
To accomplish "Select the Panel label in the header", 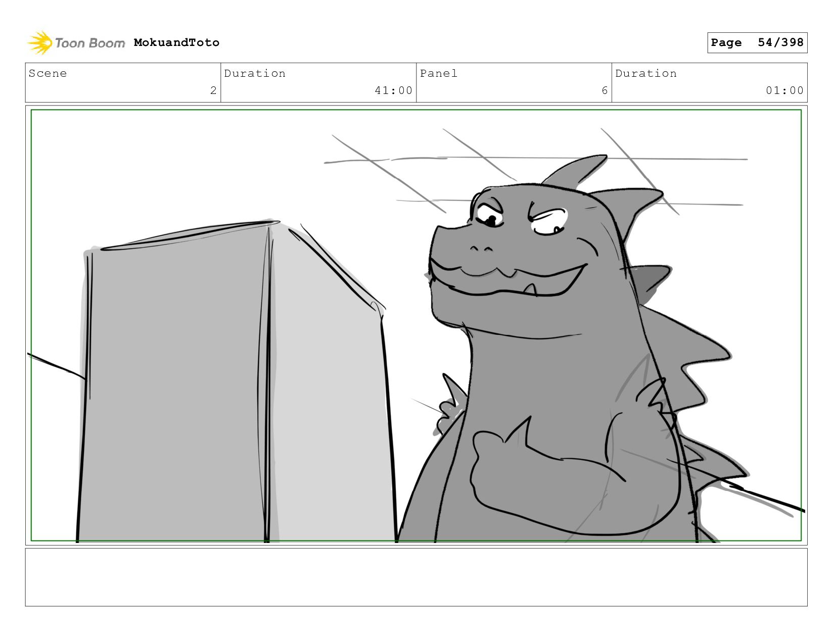I will point(438,73).
